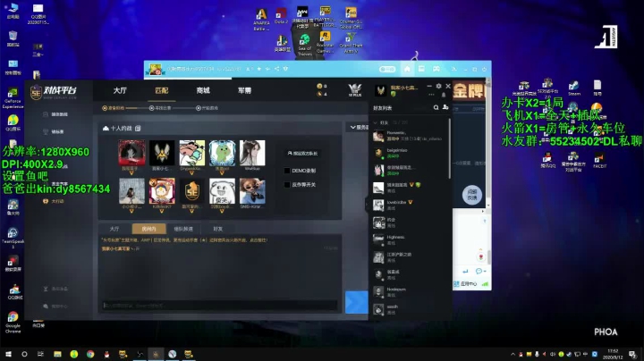Select the white bear meme avatar player
The height and width of the screenshot is (361, 644).
[x=222, y=190]
